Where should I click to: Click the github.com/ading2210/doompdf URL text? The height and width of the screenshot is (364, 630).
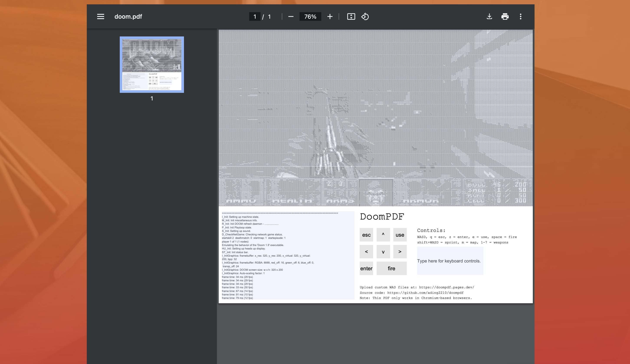coord(425,292)
